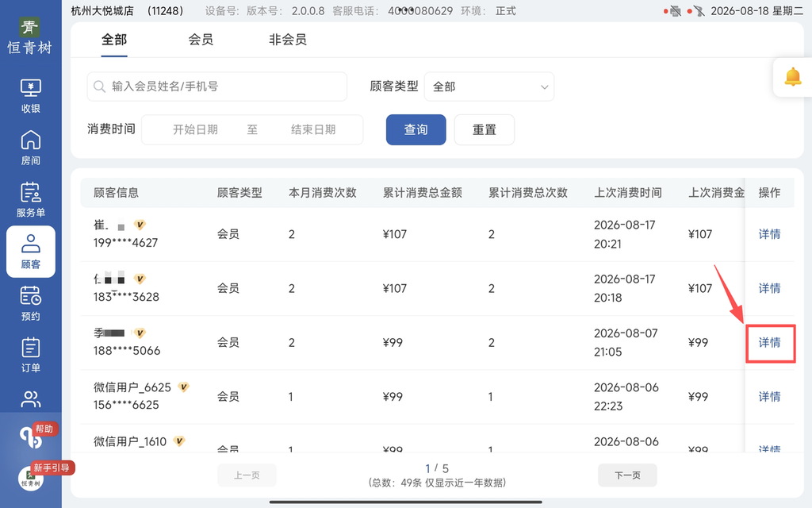Open the 订单 orders section
812x508 pixels.
click(x=31, y=355)
